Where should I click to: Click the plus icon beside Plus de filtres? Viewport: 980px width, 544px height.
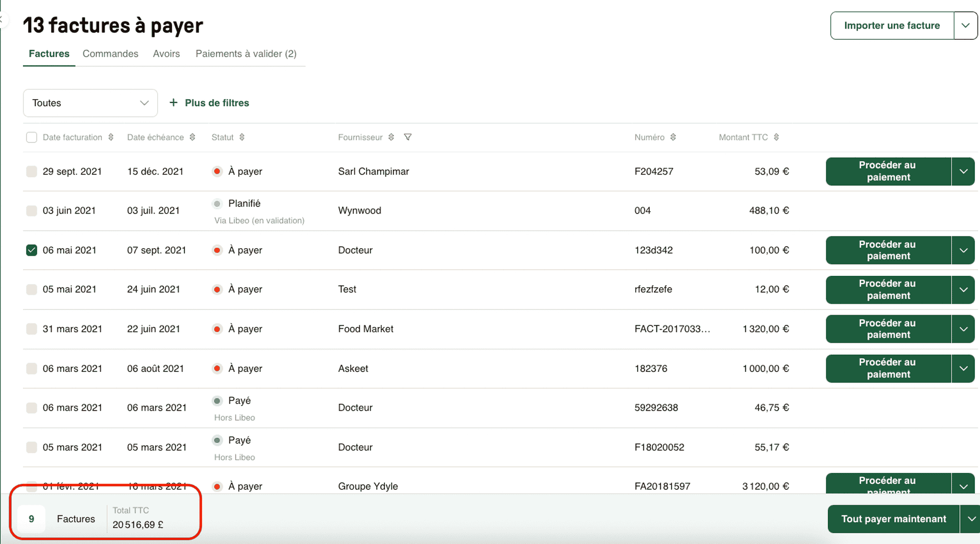(174, 103)
